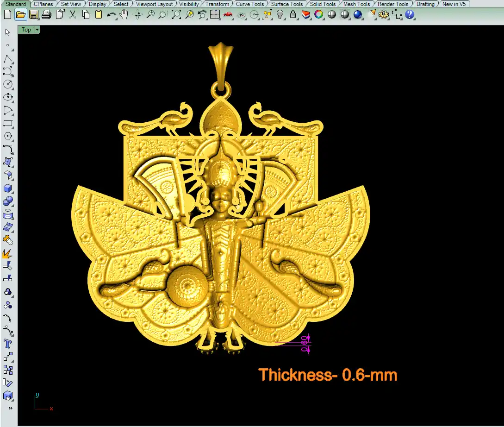The height and width of the screenshot is (427, 504).
Task: Click the Explode tool icon
Action: (x=8, y=254)
